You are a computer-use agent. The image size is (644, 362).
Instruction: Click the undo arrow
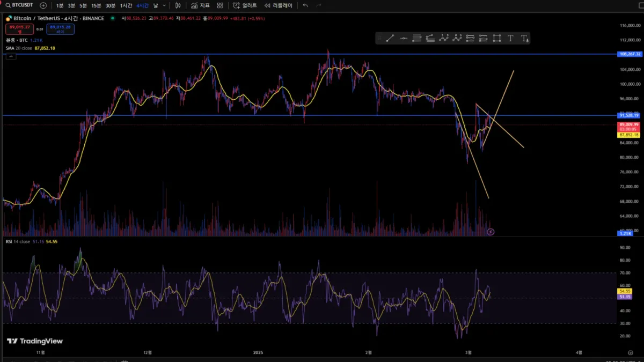pyautogui.click(x=305, y=5)
